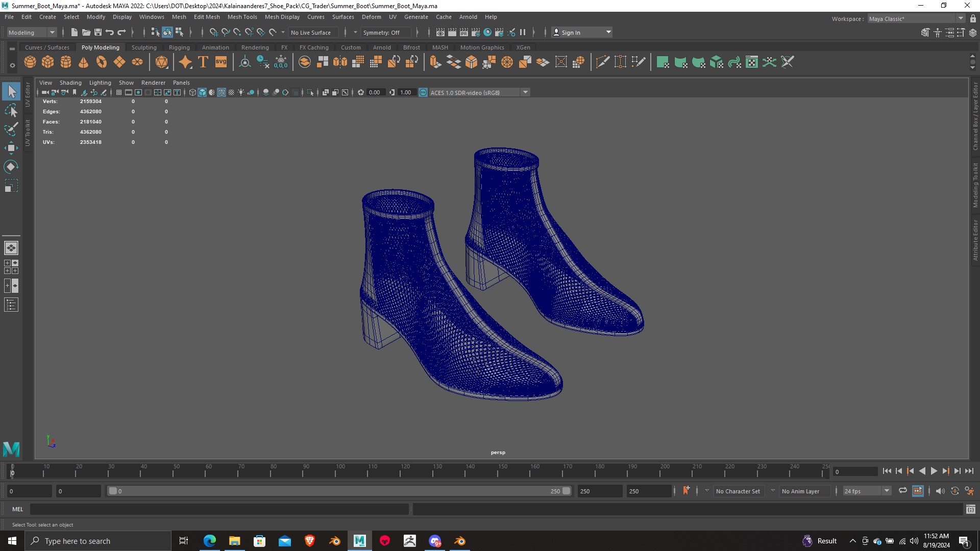Image resolution: width=980 pixels, height=551 pixels.
Task: Open the 24 fps frame rate dropdown
Action: click(866, 491)
